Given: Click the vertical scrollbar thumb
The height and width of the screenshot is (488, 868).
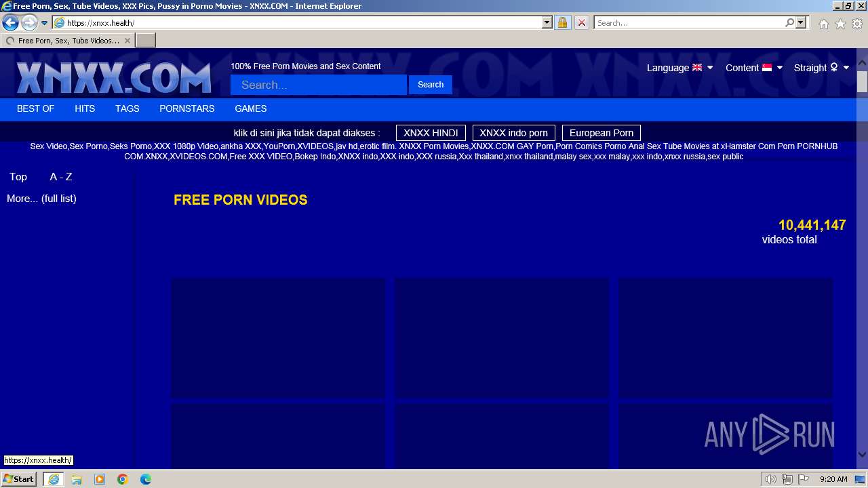Looking at the screenshot, I should coord(862,83).
